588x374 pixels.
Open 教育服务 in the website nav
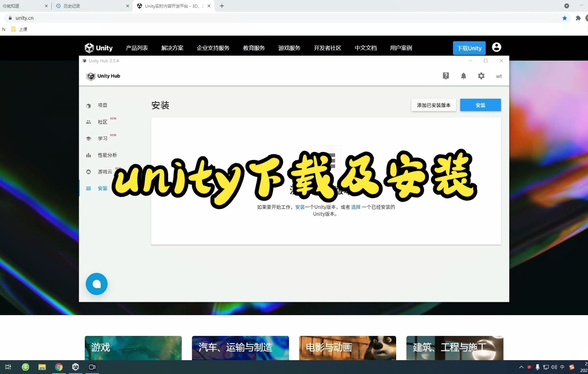point(254,48)
